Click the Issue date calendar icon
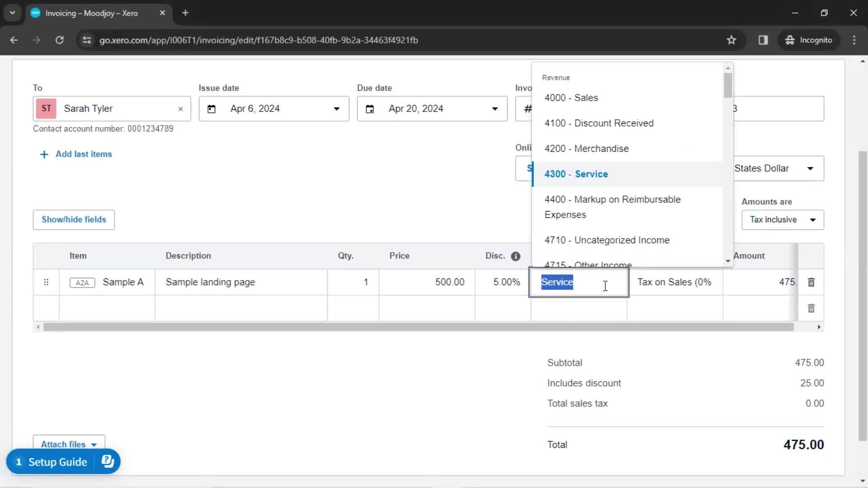The width and height of the screenshot is (868, 488). tap(212, 109)
